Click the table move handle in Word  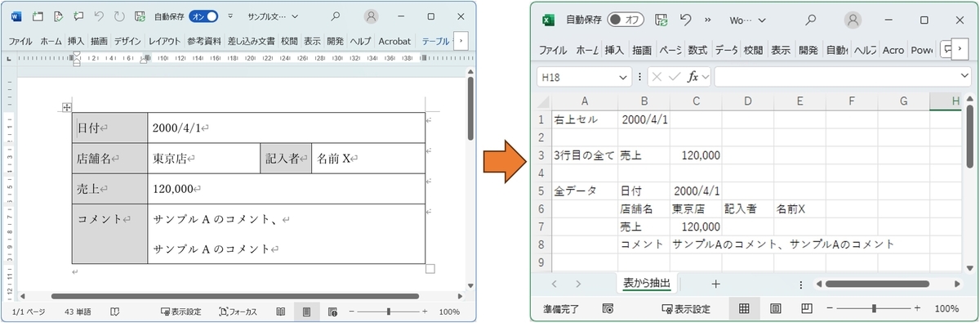tap(67, 107)
